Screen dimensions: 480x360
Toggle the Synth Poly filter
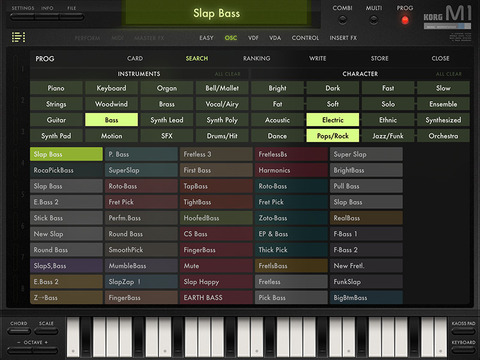pyautogui.click(x=222, y=120)
